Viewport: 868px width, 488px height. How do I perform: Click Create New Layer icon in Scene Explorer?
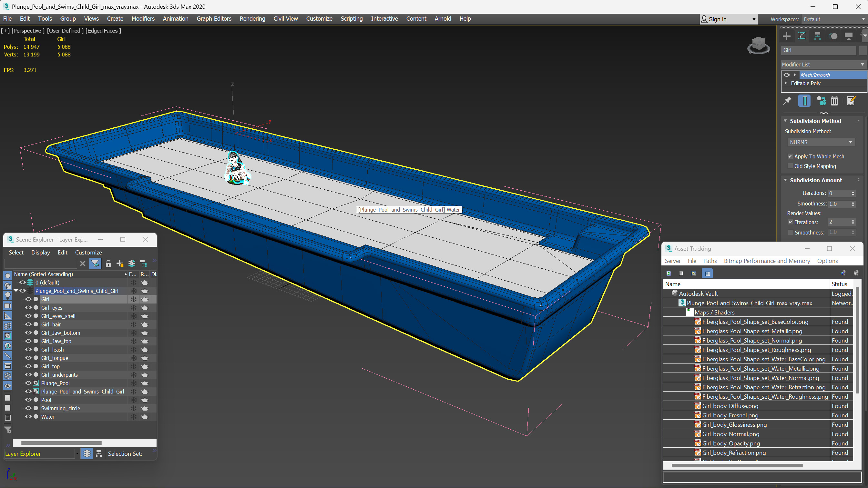[120, 264]
